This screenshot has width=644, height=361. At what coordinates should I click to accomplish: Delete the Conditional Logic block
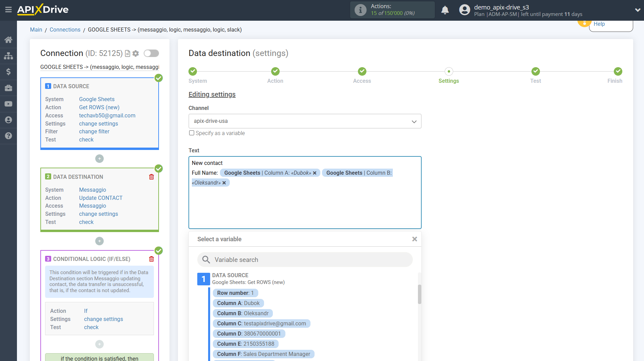click(152, 259)
